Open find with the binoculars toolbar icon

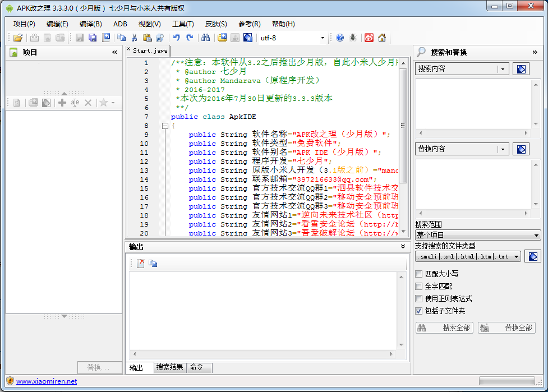point(205,38)
